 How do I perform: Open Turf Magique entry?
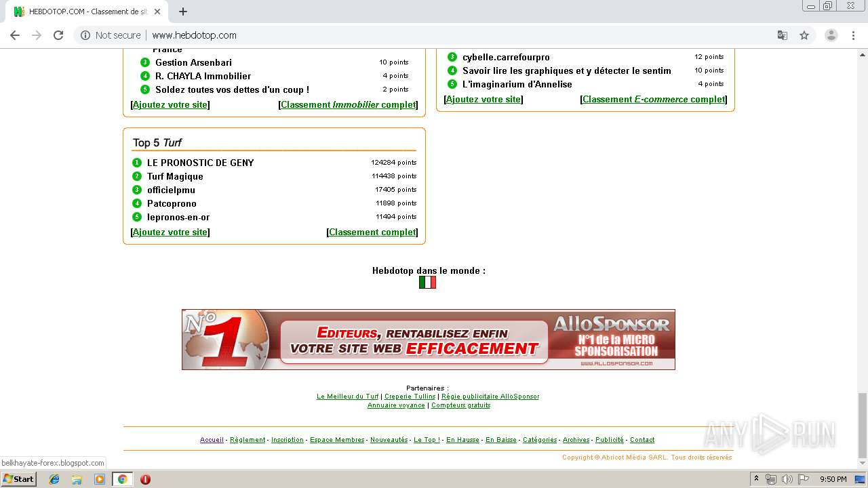click(175, 176)
